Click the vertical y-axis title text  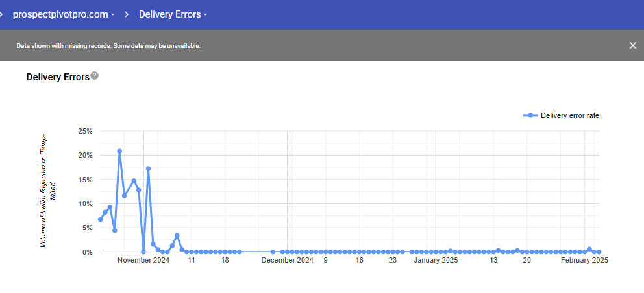(x=48, y=191)
